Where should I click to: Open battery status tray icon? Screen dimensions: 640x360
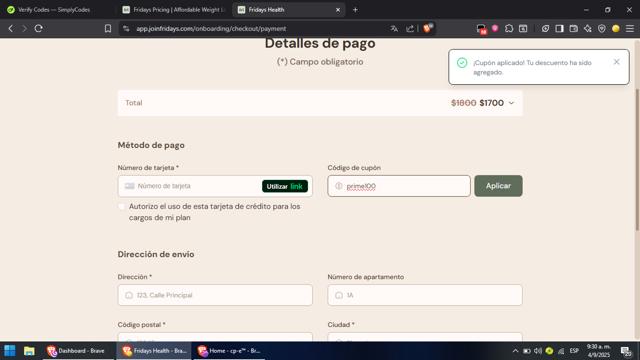[527, 351]
